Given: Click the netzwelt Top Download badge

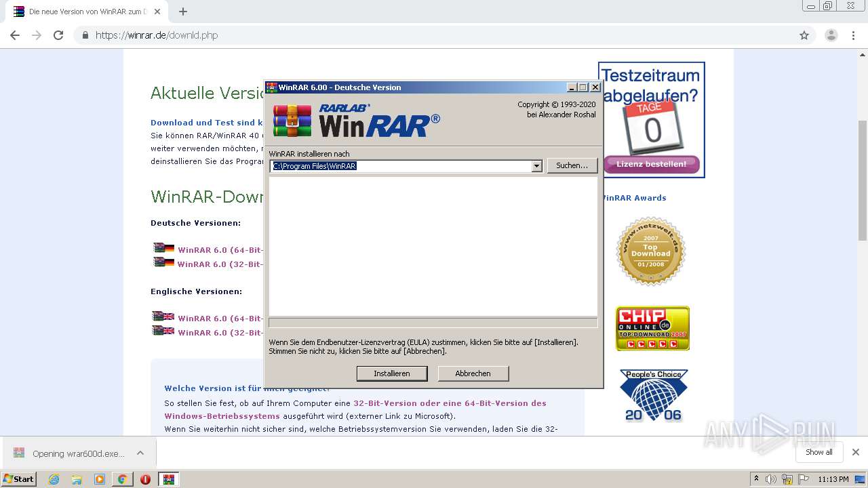Looking at the screenshot, I should 651,251.
